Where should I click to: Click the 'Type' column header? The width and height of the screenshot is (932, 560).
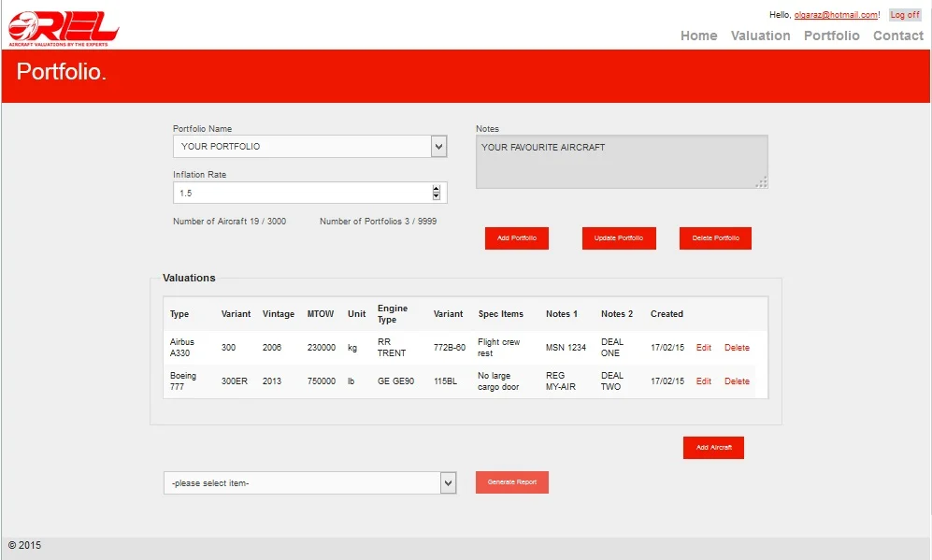(x=179, y=314)
